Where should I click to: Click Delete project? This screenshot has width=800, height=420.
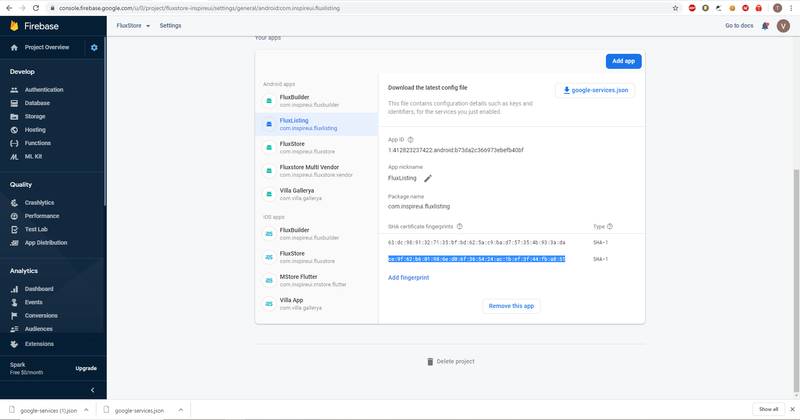tap(451, 361)
